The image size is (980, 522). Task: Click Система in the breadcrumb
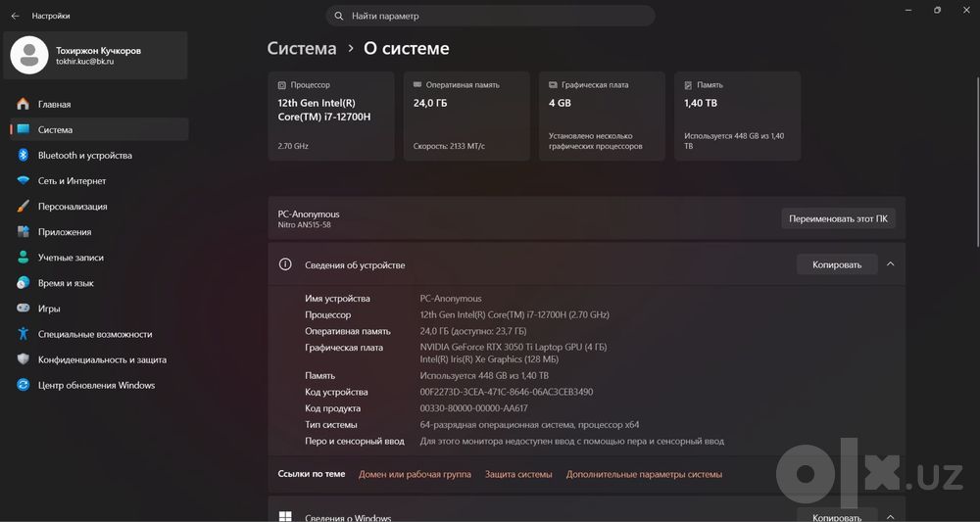[302, 49]
